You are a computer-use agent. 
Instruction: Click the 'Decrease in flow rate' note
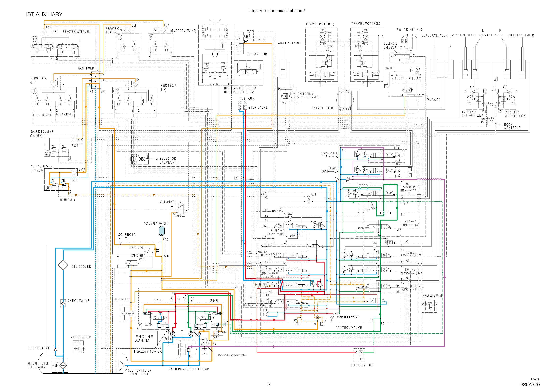point(231,355)
